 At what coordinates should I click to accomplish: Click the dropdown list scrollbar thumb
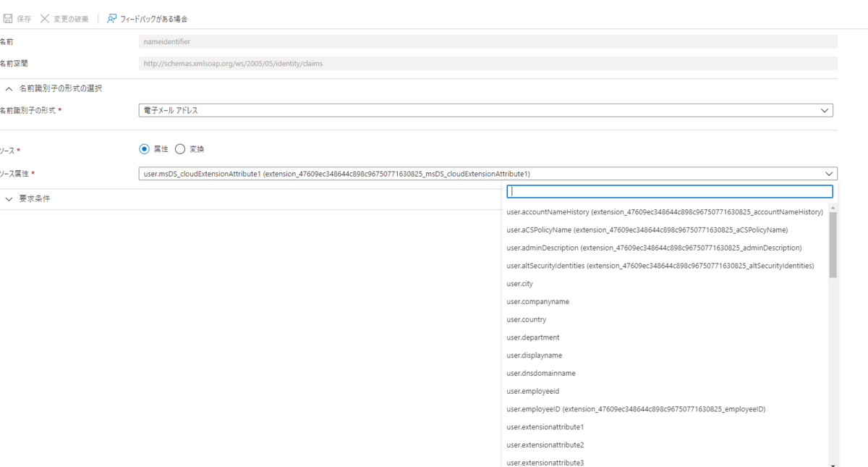coord(833,245)
